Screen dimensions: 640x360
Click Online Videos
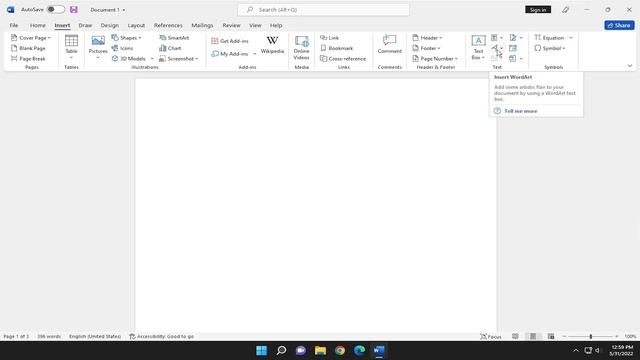click(302, 47)
